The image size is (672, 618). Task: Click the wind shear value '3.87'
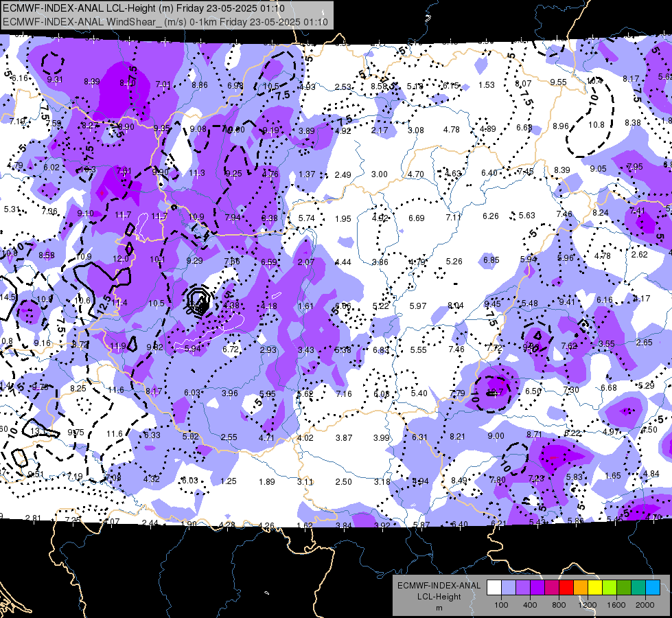[x=344, y=438]
